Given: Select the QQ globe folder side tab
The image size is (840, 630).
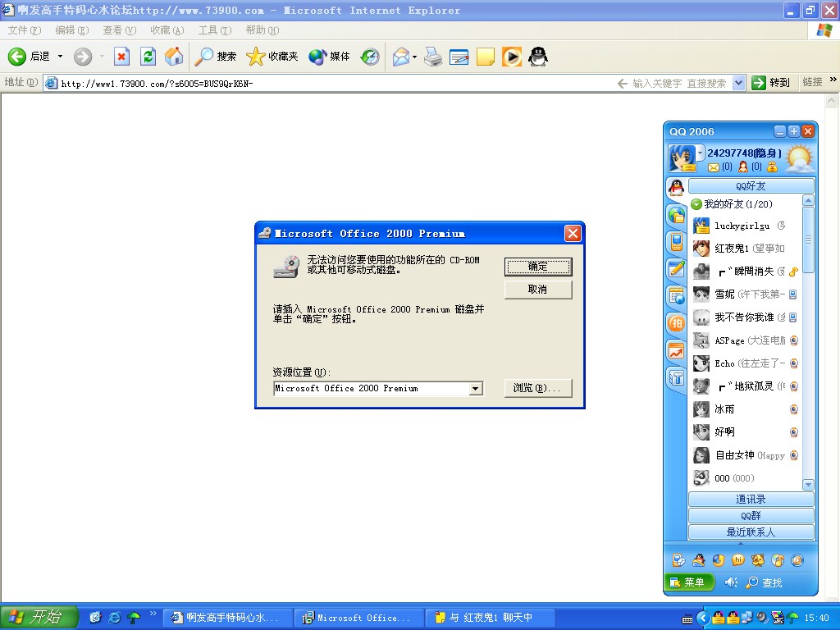Looking at the screenshot, I should (677, 216).
